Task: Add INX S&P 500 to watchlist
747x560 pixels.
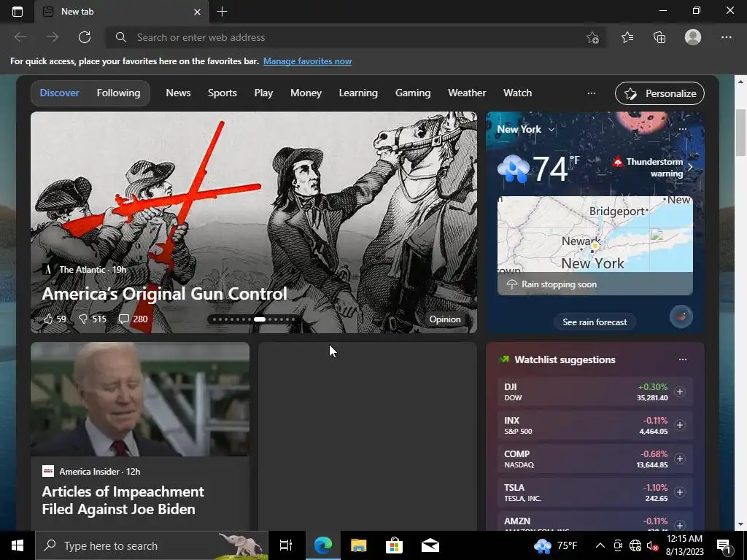Action: coord(680,425)
